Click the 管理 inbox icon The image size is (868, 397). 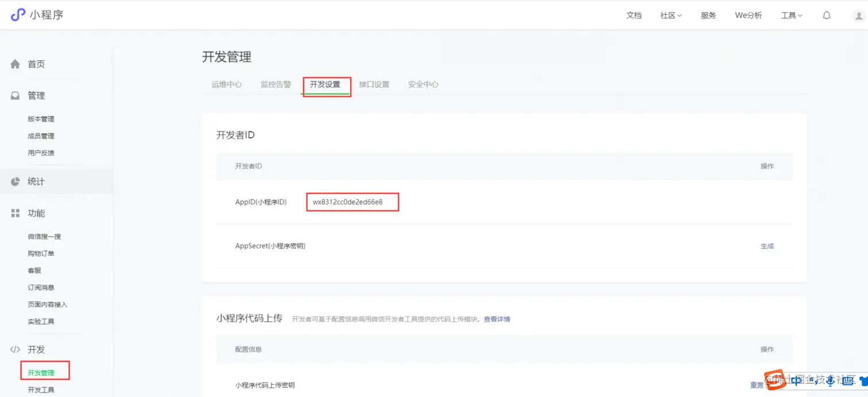click(x=15, y=96)
